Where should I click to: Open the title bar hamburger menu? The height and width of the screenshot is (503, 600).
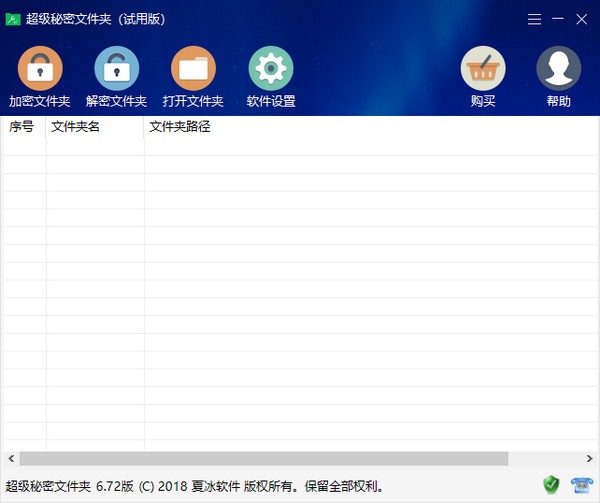[535, 19]
